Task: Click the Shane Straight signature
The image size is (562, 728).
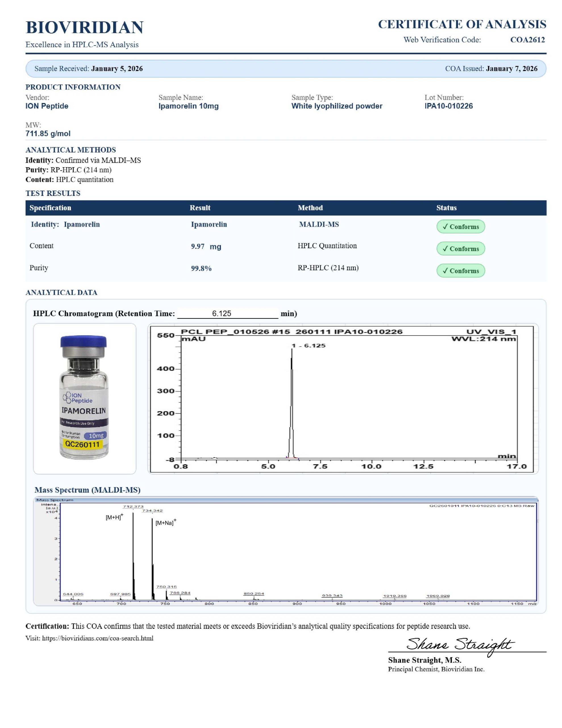Action: coord(460,645)
